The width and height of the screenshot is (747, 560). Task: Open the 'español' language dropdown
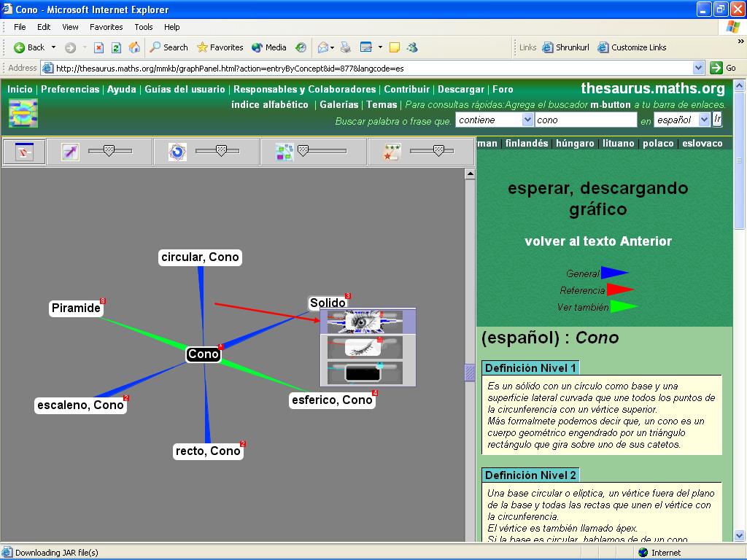[x=681, y=120]
